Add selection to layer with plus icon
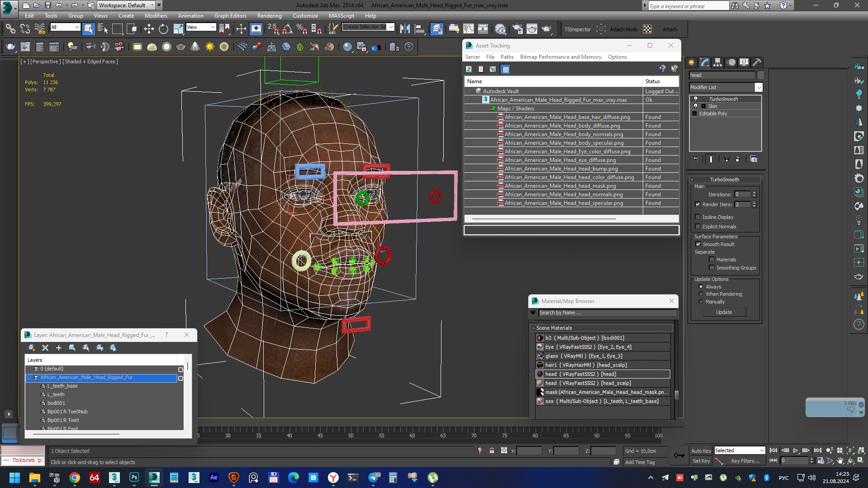 [58, 348]
